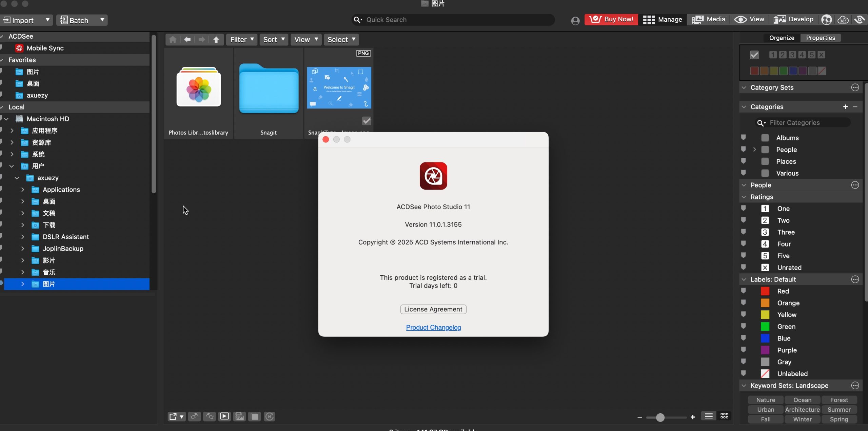Click the Architecture keyword button
Viewport: 868px width, 431px height.
pos(802,410)
